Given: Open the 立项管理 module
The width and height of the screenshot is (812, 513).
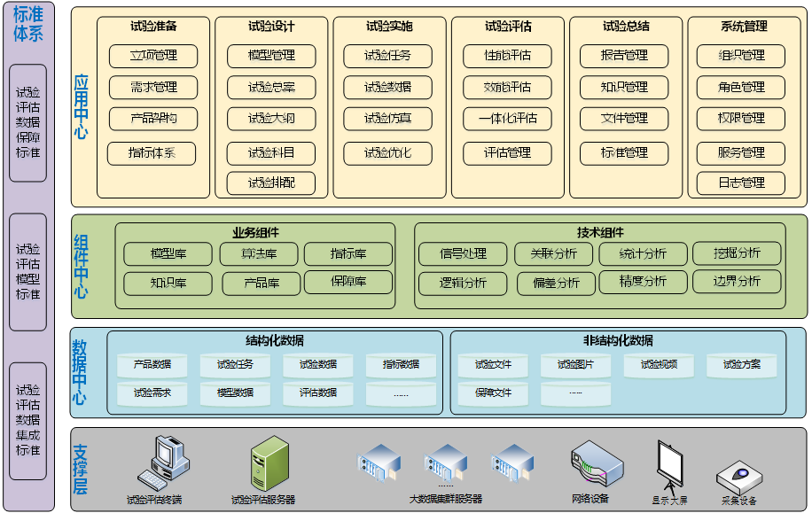Looking at the screenshot, I should pos(153,56).
